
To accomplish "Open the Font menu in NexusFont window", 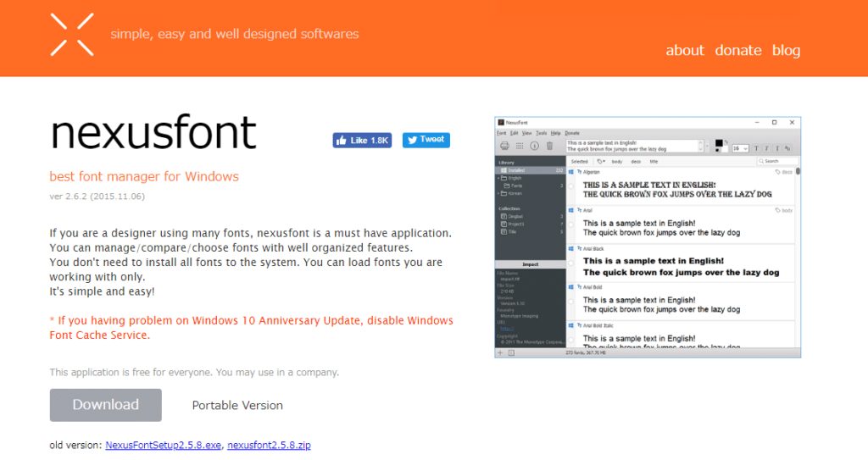I will tap(501, 133).
